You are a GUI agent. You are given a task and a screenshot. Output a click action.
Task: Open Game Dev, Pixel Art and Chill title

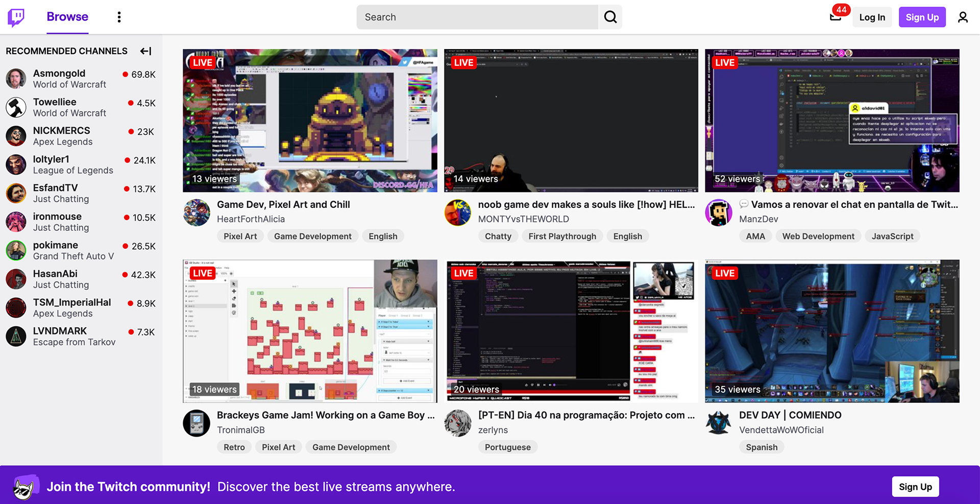coord(283,205)
